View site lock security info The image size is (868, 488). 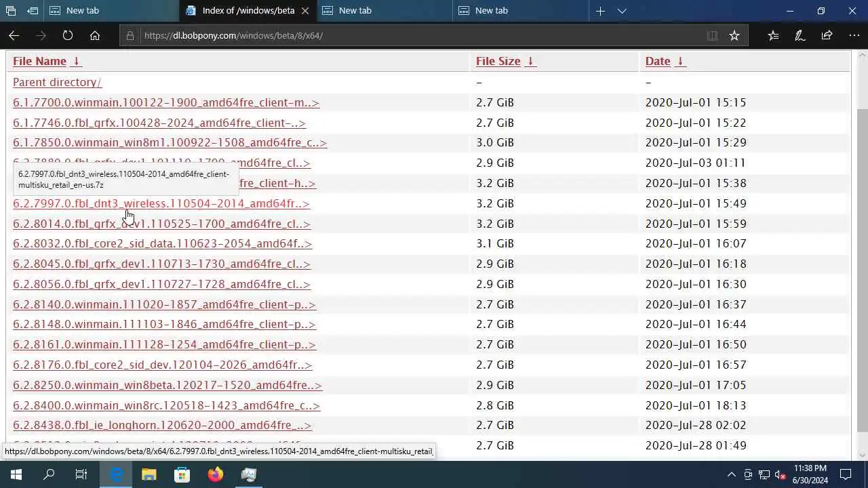[130, 35]
